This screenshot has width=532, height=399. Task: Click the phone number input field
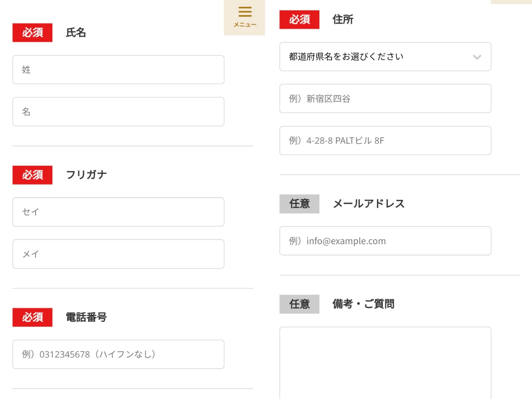[x=118, y=354]
